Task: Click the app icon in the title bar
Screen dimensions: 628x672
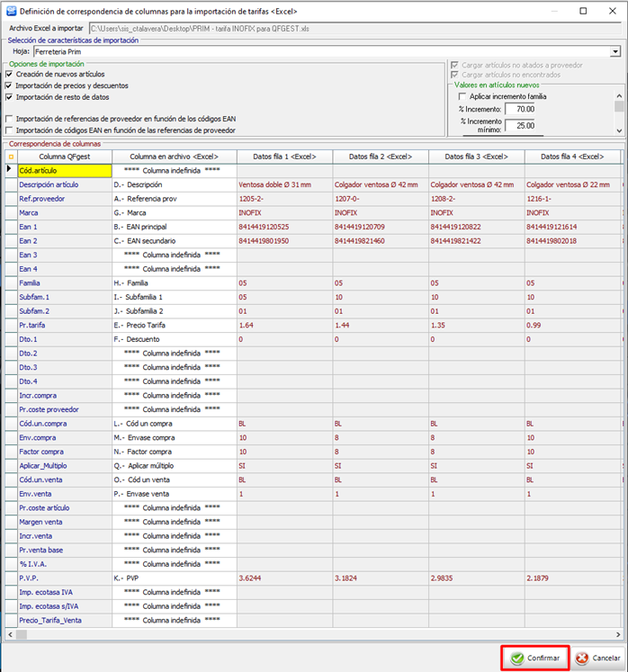Action: pyautogui.click(x=11, y=11)
